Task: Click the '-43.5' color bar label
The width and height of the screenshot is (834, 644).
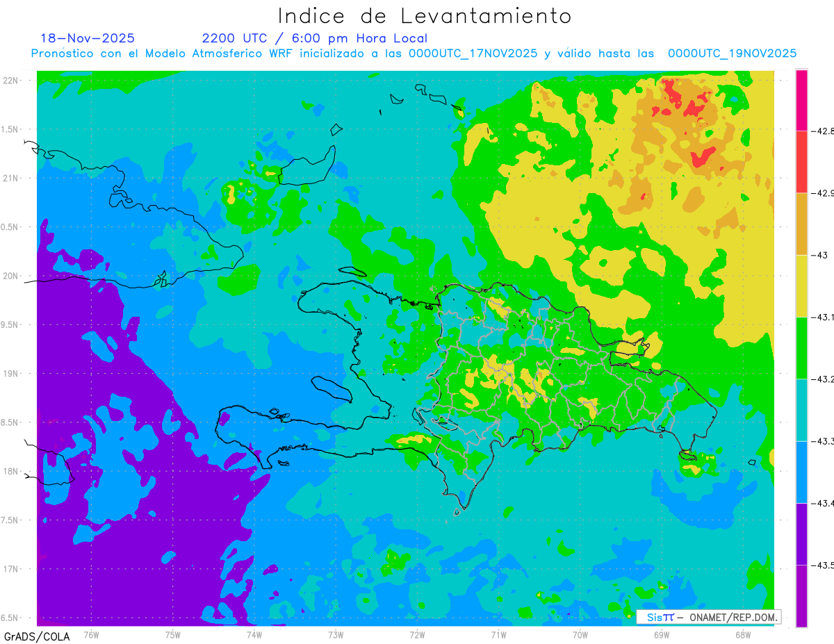Action: click(823, 565)
